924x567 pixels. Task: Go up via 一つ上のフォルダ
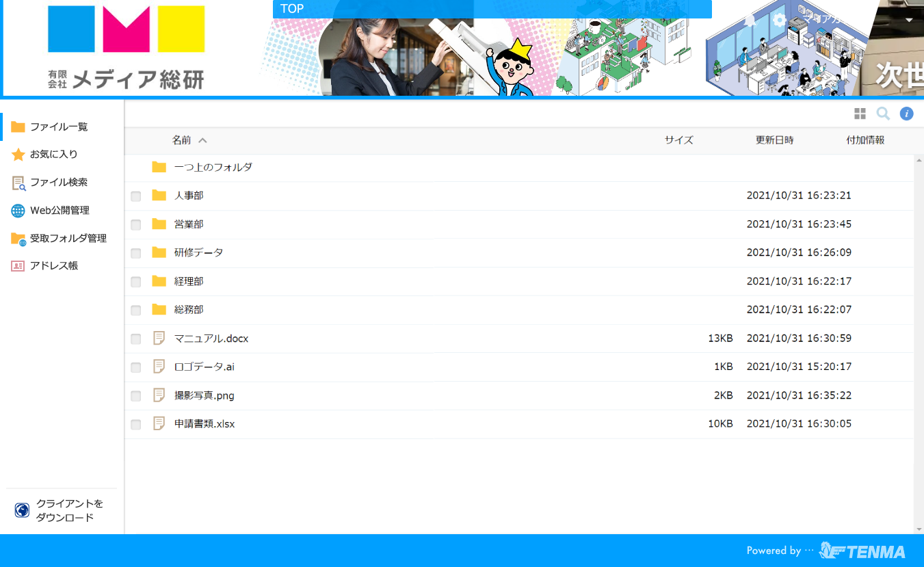[x=213, y=167]
